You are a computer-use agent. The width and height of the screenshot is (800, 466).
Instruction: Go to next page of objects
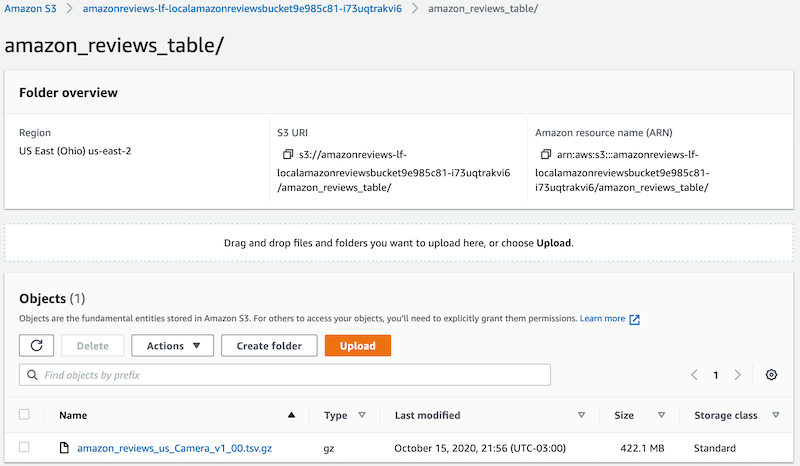point(737,375)
